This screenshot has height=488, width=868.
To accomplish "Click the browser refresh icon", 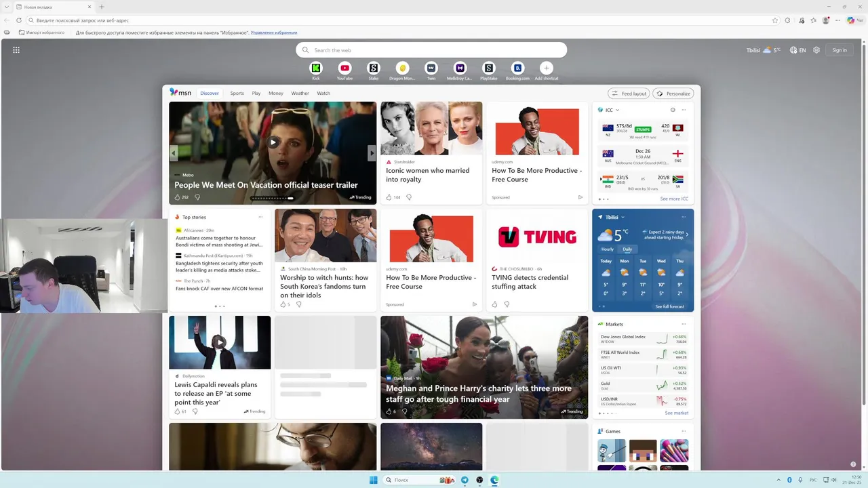I will click(19, 20).
